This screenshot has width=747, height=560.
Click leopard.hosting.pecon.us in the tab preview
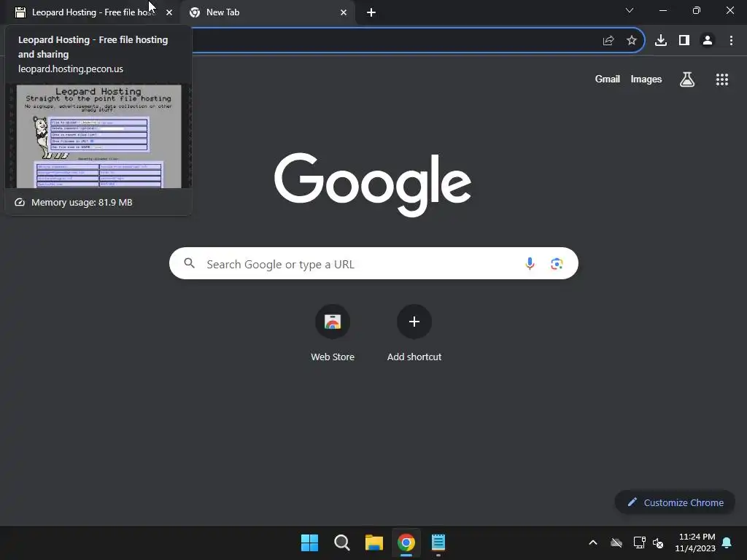71,69
